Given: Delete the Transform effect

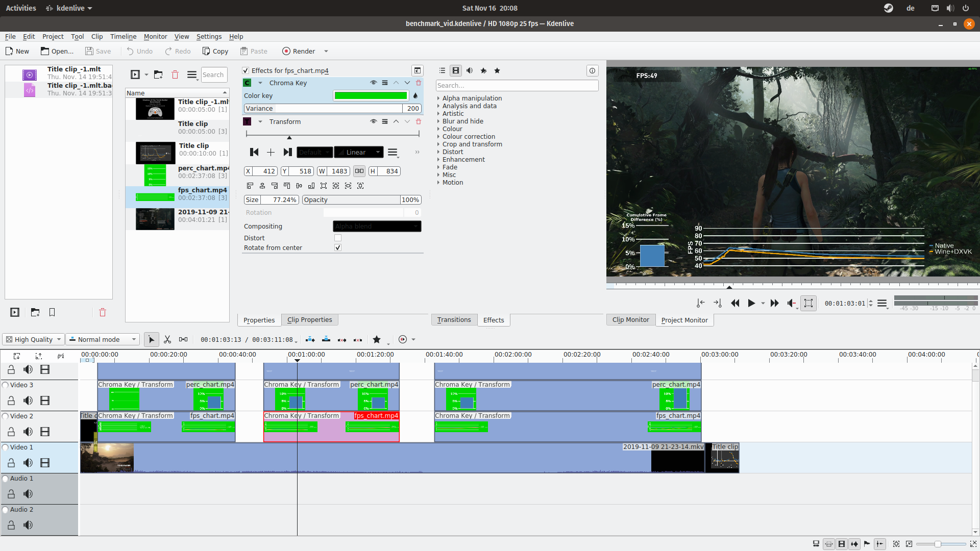Looking at the screenshot, I should click(x=419, y=121).
